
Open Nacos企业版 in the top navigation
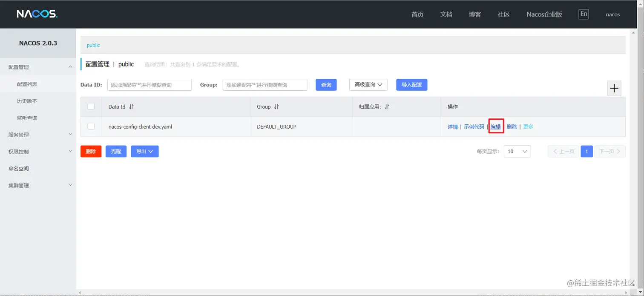tap(544, 14)
